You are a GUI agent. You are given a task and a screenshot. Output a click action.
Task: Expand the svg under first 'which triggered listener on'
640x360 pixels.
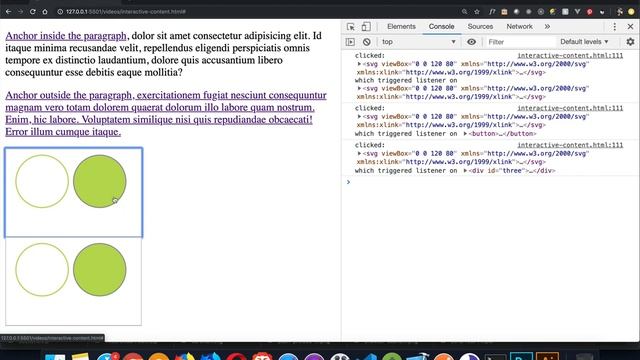click(x=359, y=89)
